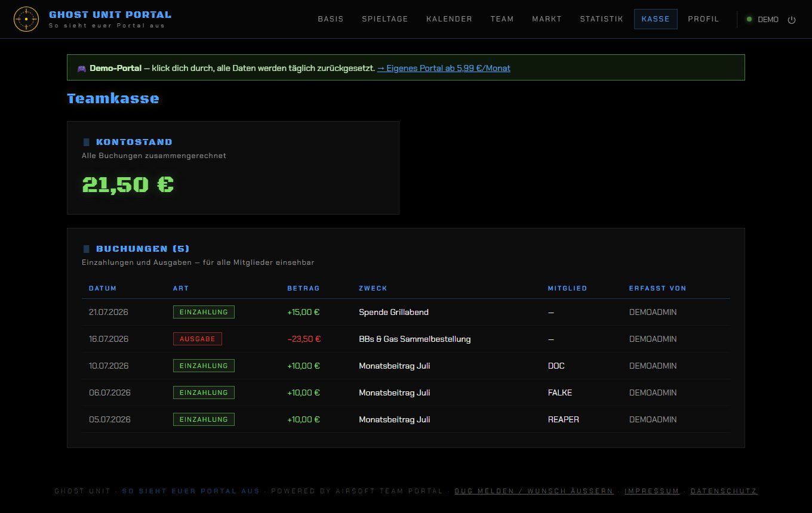
Task: Navigate to the Team page
Action: [502, 19]
